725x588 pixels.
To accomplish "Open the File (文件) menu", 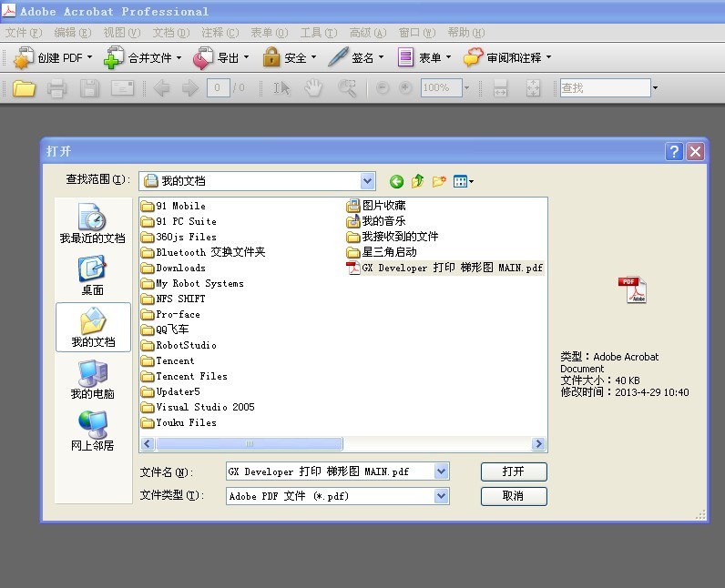I will (23, 33).
